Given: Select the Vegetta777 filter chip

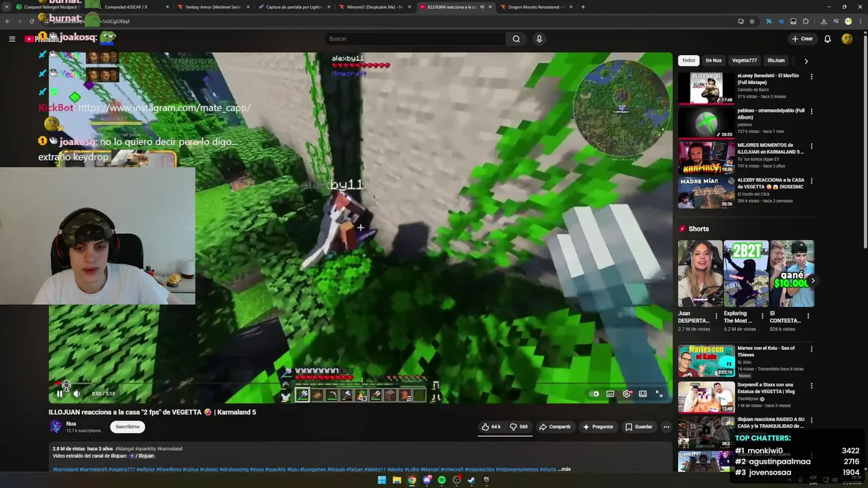Looking at the screenshot, I should [x=744, y=60].
